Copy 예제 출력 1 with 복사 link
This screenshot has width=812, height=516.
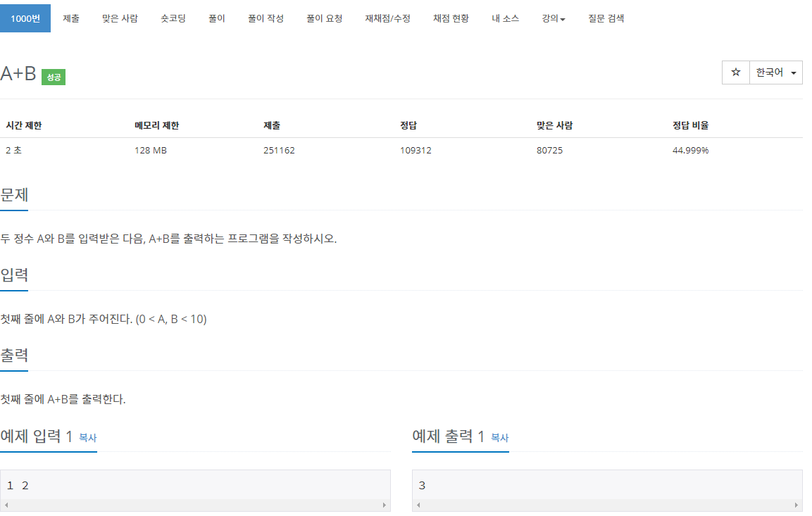coord(499,438)
